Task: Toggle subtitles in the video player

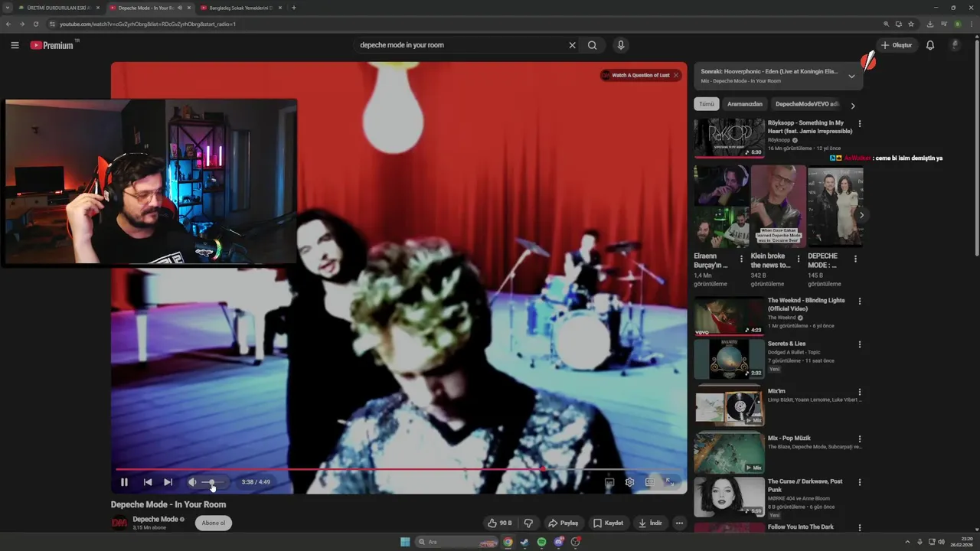Action: [x=609, y=482]
